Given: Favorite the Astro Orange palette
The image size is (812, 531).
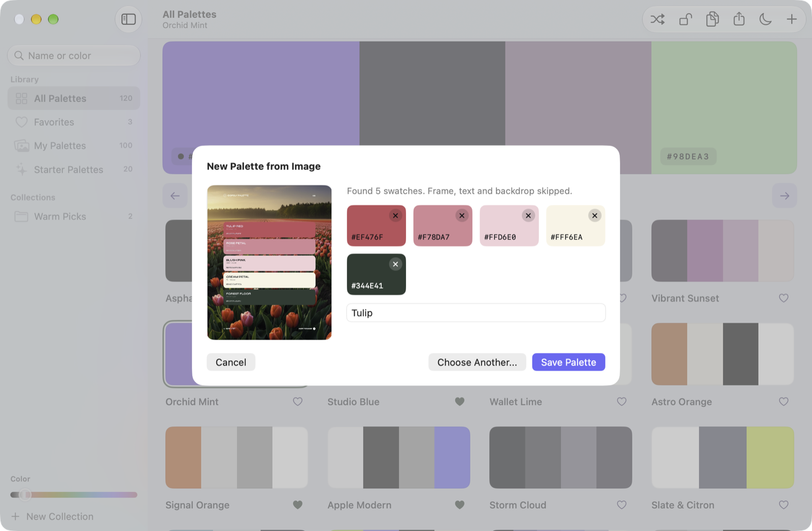Looking at the screenshot, I should (x=784, y=402).
